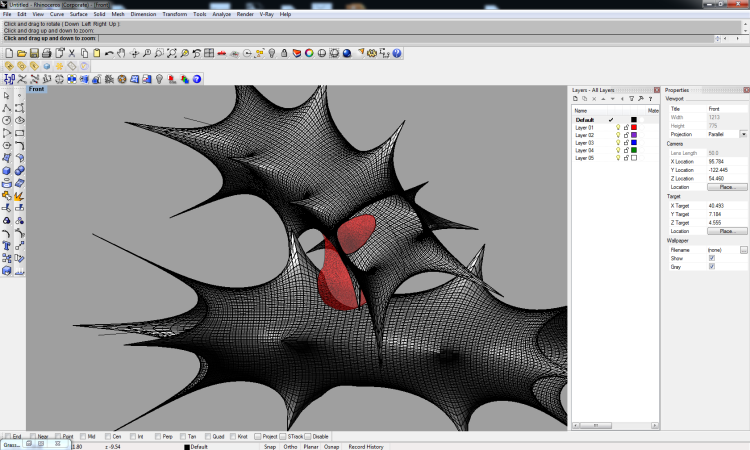Screen dimensions: 750x450
Task: Toggle visibility bulb for Layer 01
Action: click(618, 128)
